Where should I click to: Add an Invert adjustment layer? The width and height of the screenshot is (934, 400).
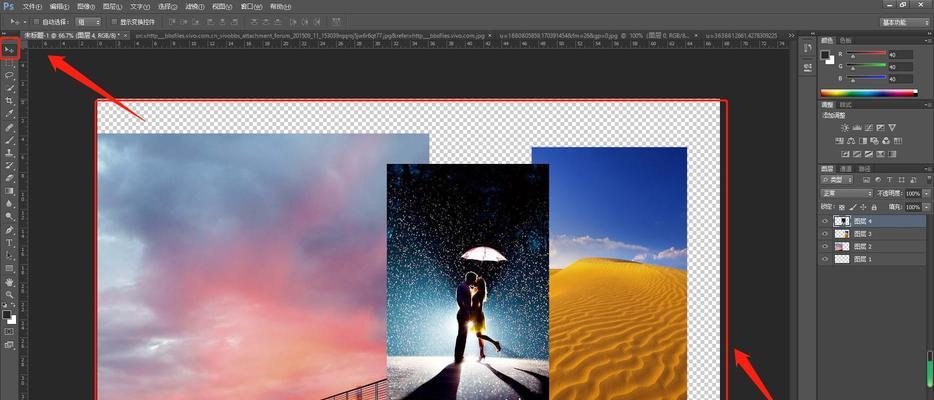[845, 154]
